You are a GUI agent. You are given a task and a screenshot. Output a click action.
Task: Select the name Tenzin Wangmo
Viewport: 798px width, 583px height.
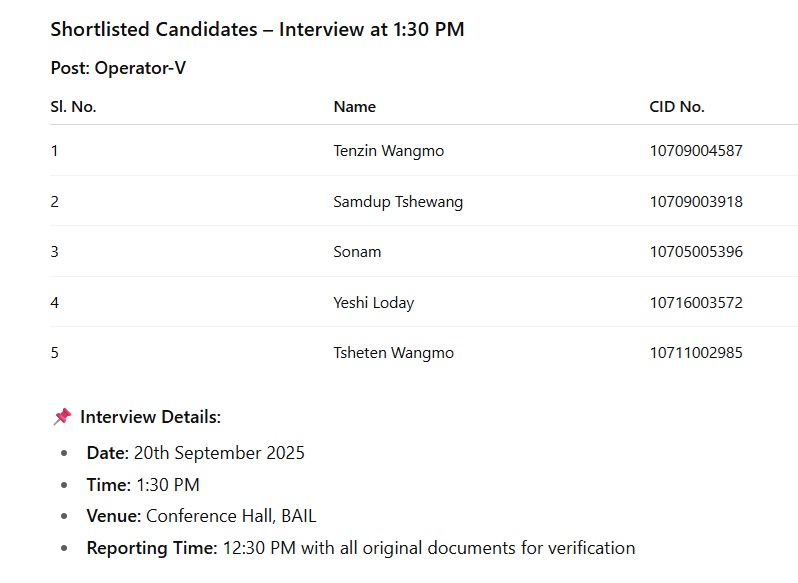tap(388, 151)
